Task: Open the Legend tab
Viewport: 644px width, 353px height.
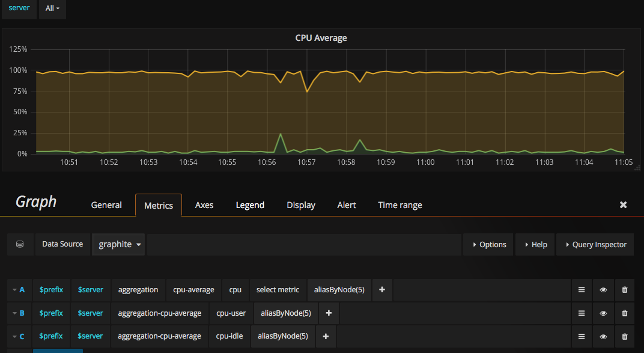Action: coord(250,205)
